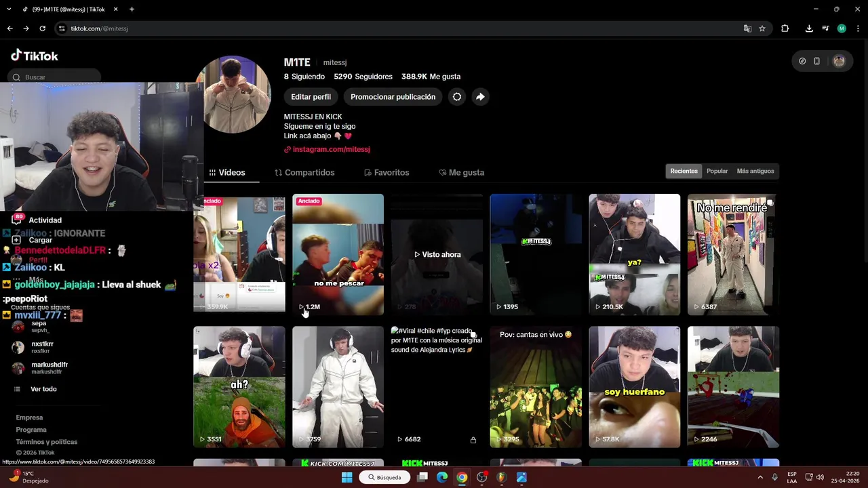Click the address bar URL tiktok.com/@mitessj
868x488 pixels.
pyautogui.click(x=99, y=28)
